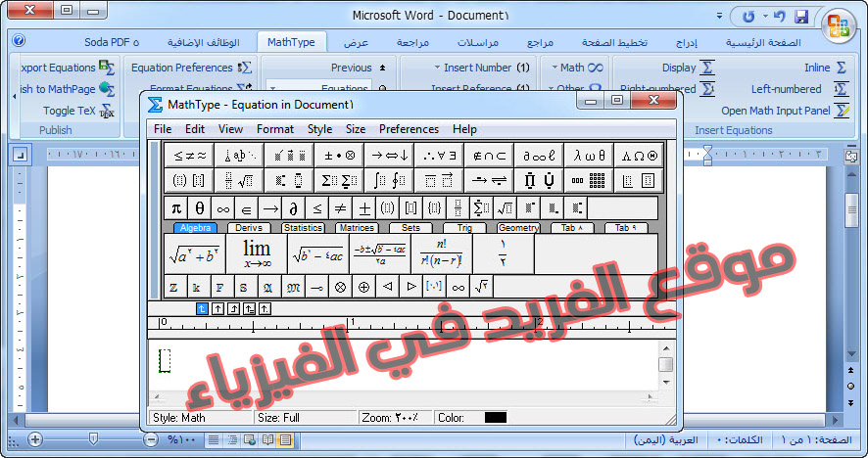This screenshot has width=868, height=458.
Task: Insert the theta symbol from small bar
Action: click(x=200, y=208)
